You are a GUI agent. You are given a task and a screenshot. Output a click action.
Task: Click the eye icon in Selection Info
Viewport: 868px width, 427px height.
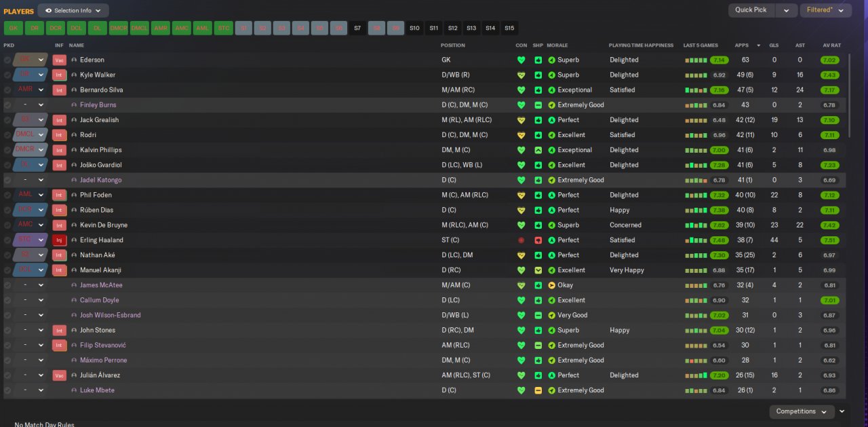pyautogui.click(x=48, y=11)
